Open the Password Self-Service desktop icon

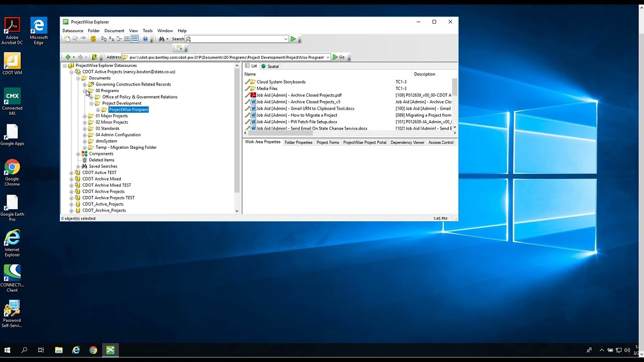[x=12, y=314]
